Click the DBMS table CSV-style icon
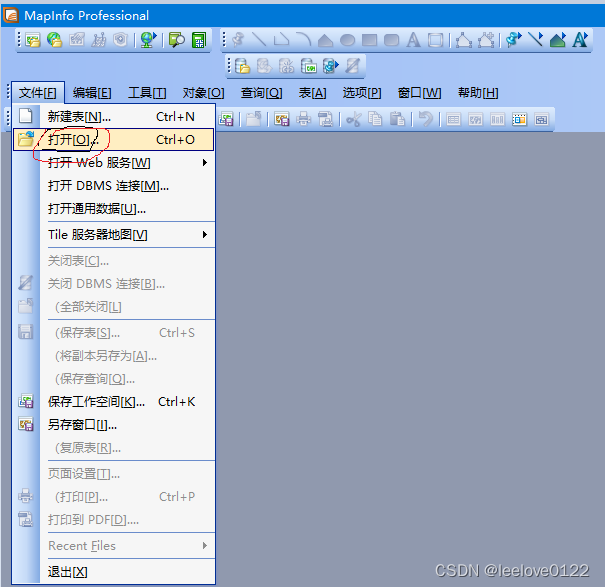The height and width of the screenshot is (587, 605). pos(309,66)
